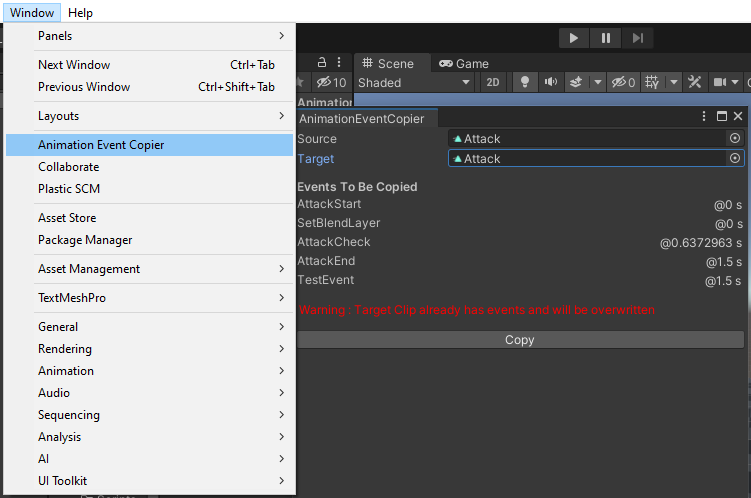751x498 pixels.
Task: Open Target clip object picker
Action: point(735,158)
